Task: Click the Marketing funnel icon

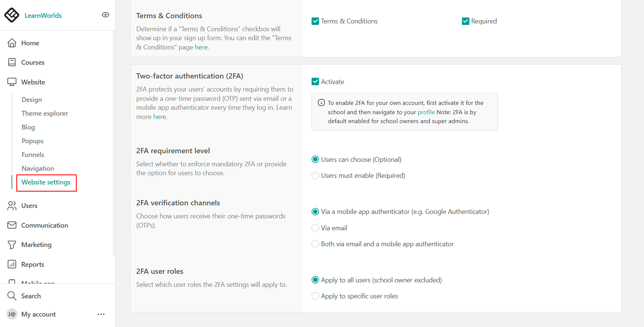Action: 12,245
